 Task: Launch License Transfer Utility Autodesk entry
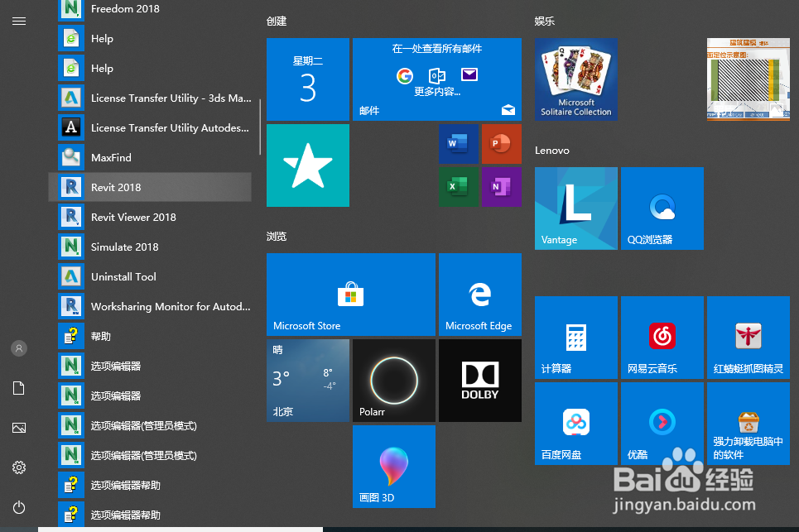pos(155,127)
